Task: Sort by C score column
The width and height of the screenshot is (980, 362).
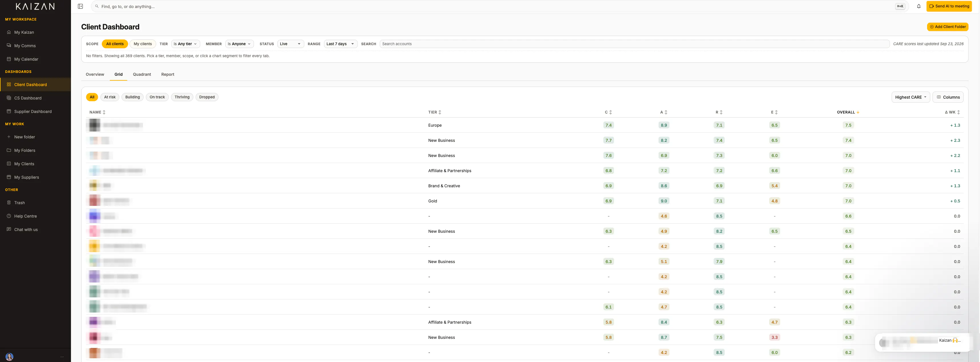Action: point(608,112)
